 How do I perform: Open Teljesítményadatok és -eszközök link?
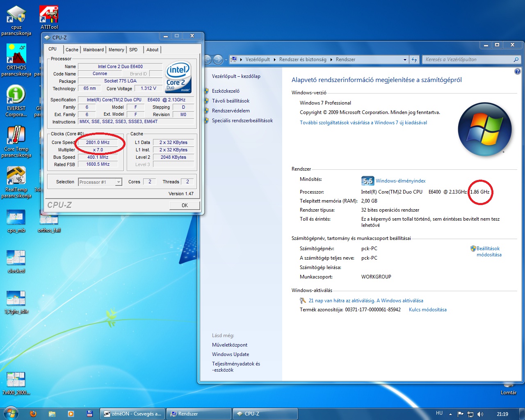coord(236,367)
